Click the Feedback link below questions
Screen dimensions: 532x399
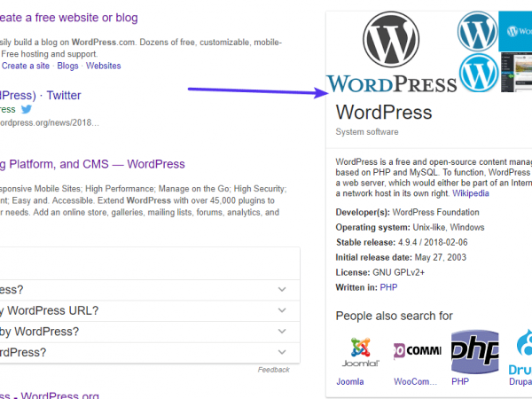[273, 370]
